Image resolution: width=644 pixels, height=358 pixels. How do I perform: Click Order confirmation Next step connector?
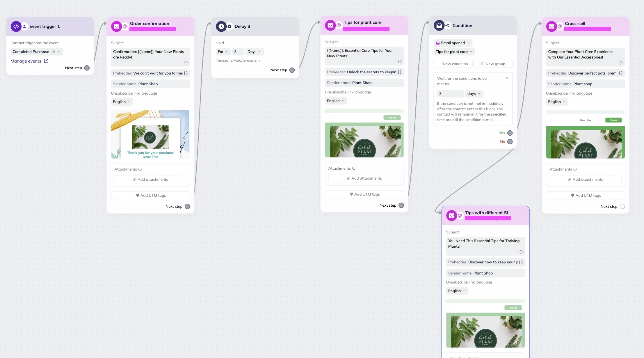click(x=187, y=206)
